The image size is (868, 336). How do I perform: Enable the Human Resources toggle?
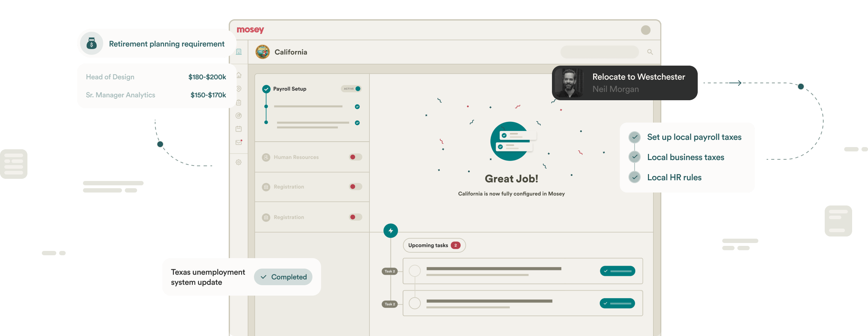point(355,157)
